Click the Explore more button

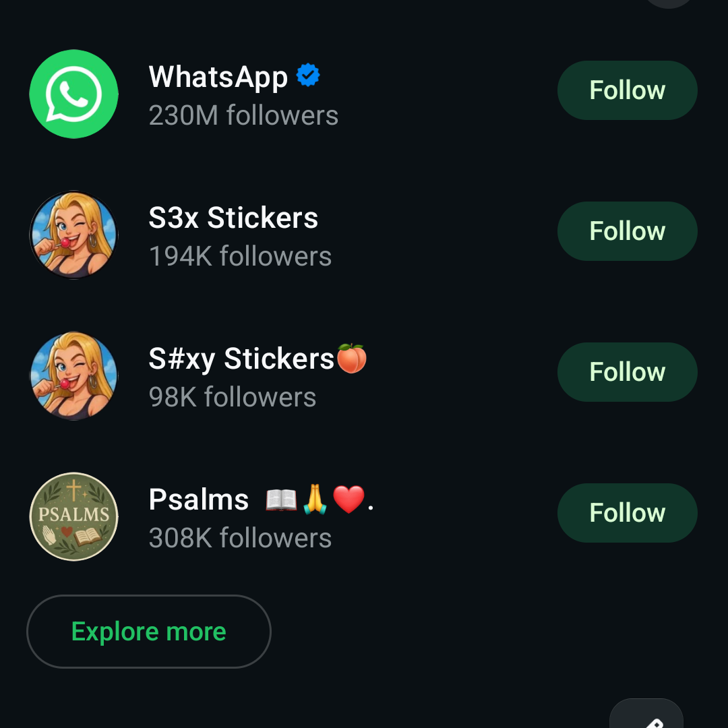pyautogui.click(x=149, y=632)
